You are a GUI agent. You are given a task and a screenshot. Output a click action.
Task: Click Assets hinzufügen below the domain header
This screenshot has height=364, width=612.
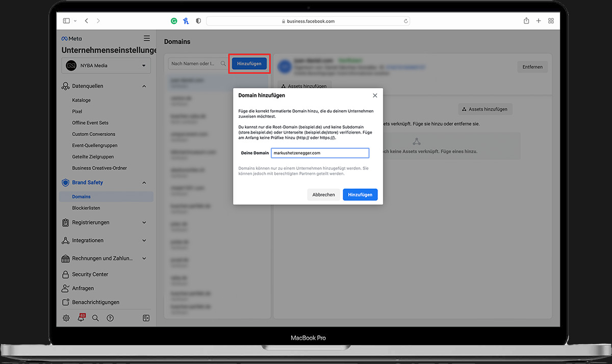(x=305, y=87)
